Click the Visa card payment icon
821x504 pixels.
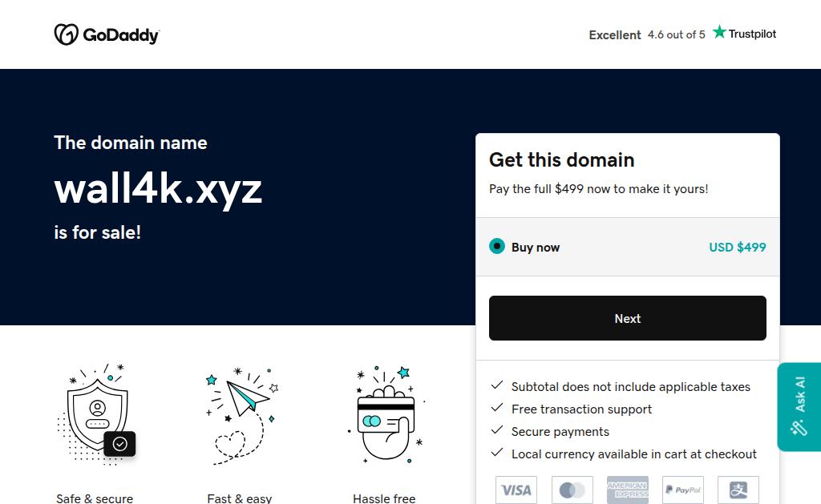pos(516,490)
